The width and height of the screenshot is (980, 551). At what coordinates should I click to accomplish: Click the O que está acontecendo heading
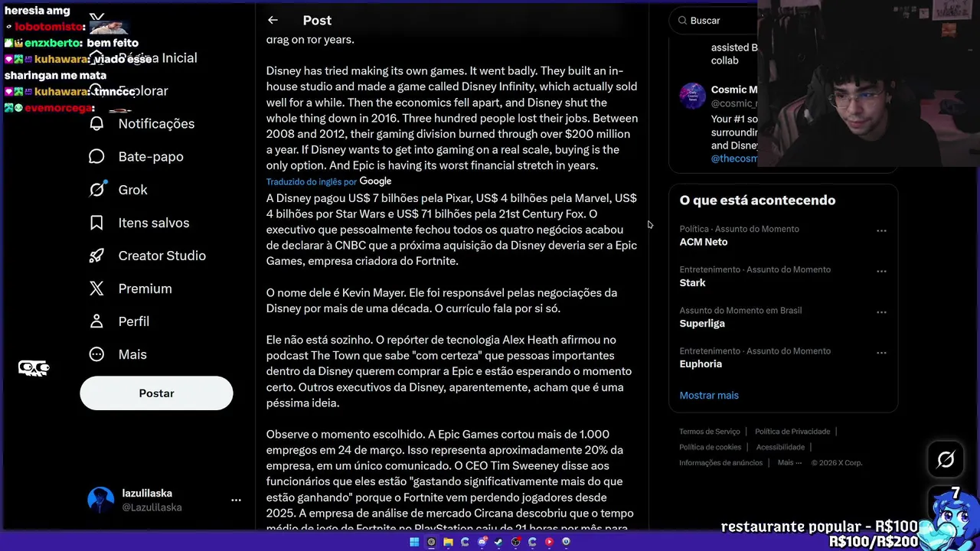coord(757,201)
